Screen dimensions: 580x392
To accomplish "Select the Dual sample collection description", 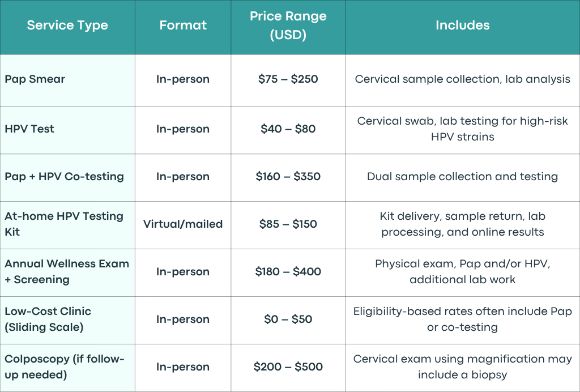I will pyautogui.click(x=462, y=176).
